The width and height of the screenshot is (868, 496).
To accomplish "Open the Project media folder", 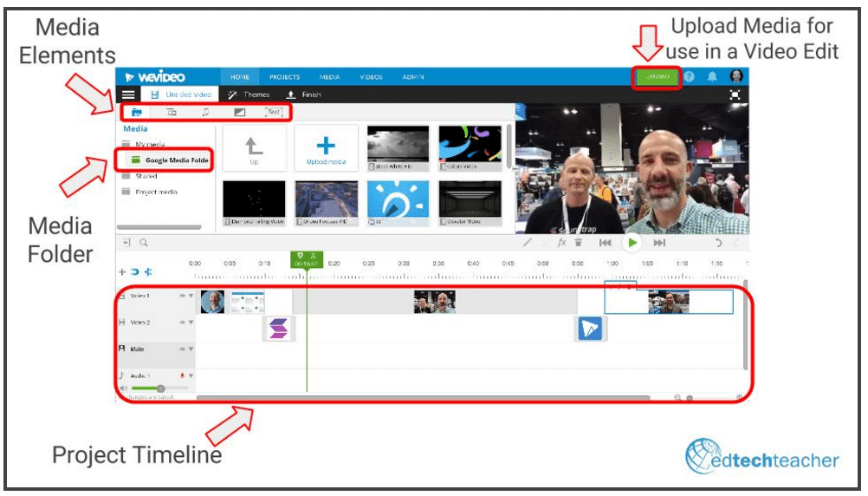I will [150, 193].
